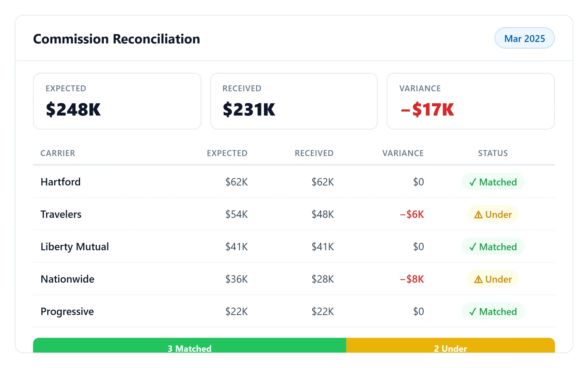Switch to the STATUS column header
Screen dimensions: 588x368
click(x=493, y=153)
